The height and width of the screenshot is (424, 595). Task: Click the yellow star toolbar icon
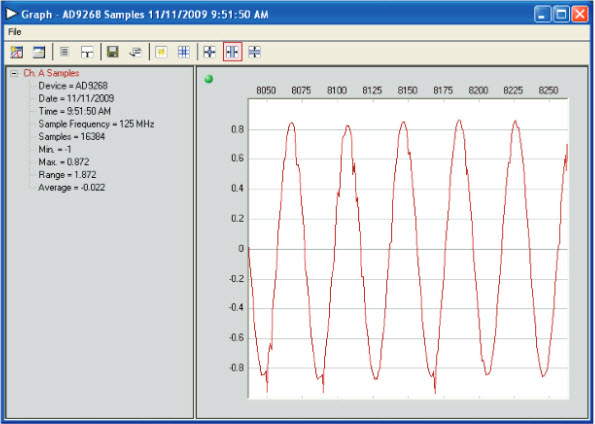tap(161, 52)
